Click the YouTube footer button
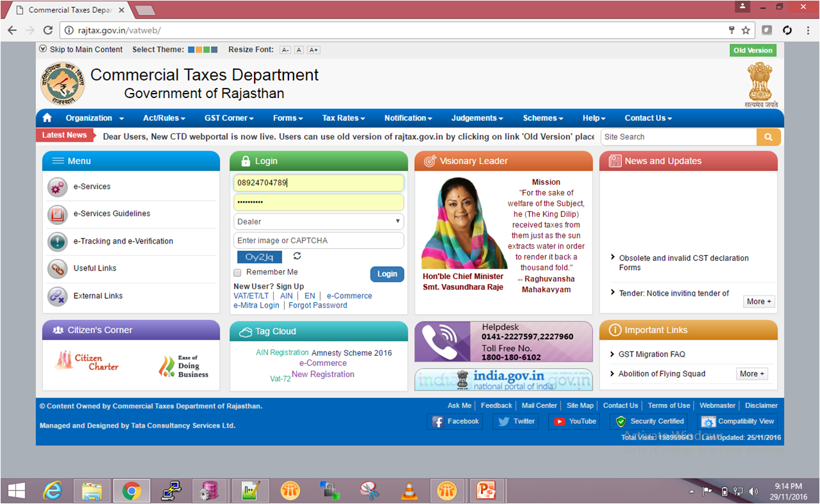This screenshot has width=820, height=504. [x=575, y=421]
